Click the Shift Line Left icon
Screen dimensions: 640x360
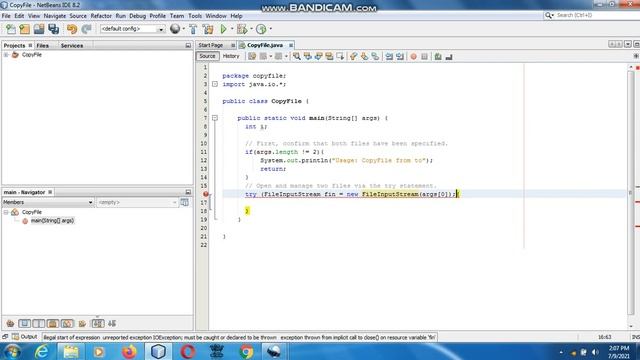(x=389, y=56)
